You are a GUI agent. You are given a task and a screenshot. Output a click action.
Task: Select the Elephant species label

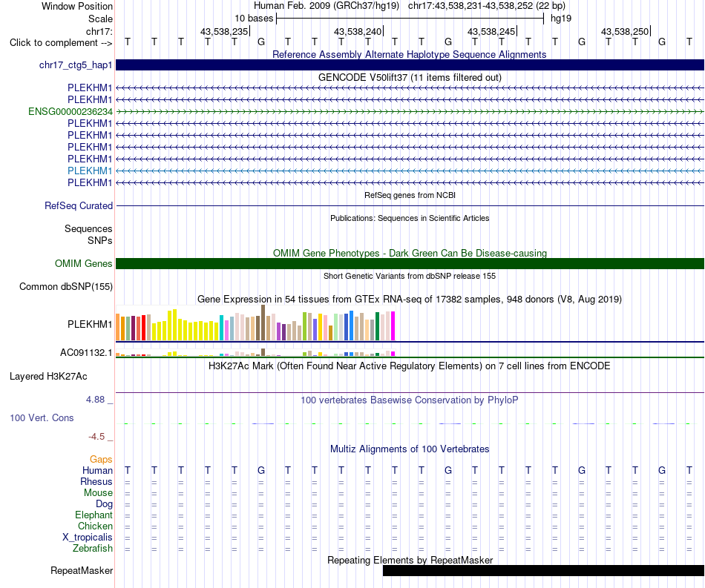(x=94, y=515)
